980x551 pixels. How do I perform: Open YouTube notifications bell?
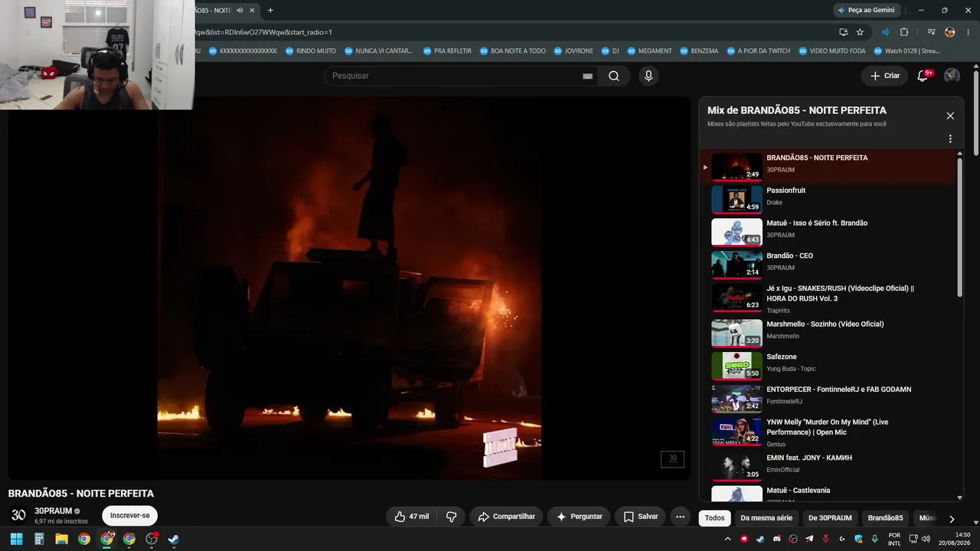(x=923, y=76)
